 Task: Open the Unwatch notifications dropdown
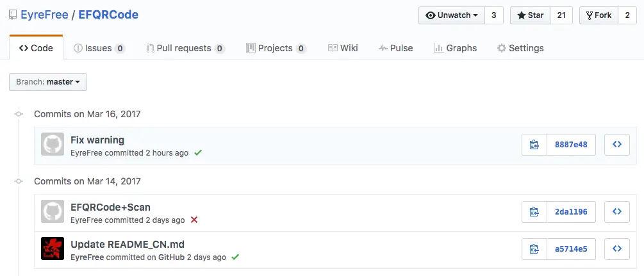pos(452,15)
